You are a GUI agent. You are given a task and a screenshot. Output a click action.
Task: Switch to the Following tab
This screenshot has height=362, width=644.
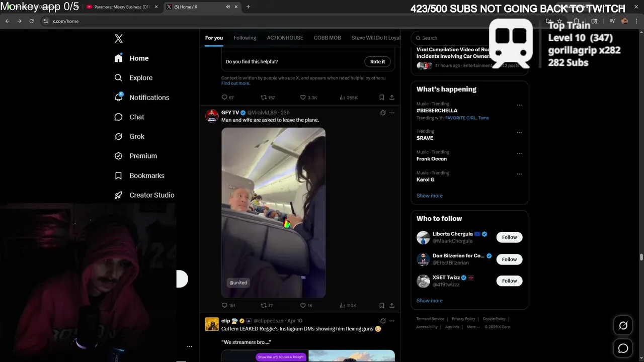245,38
